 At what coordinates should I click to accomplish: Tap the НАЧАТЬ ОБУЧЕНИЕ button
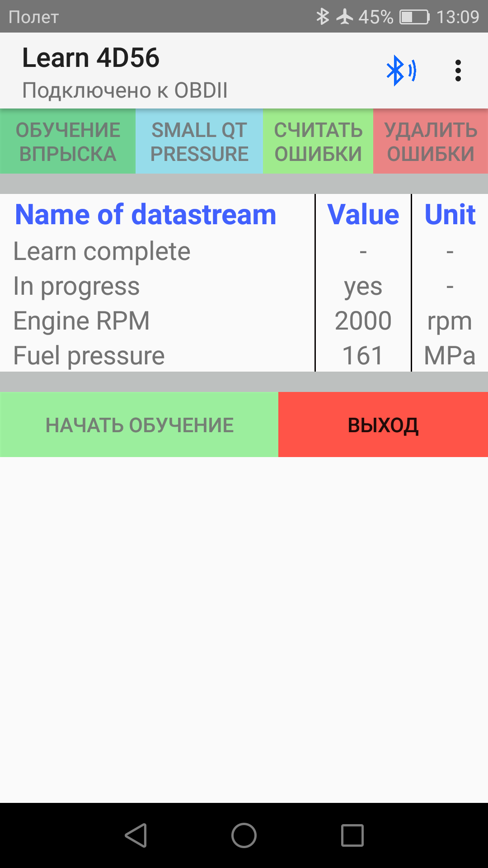click(x=139, y=425)
